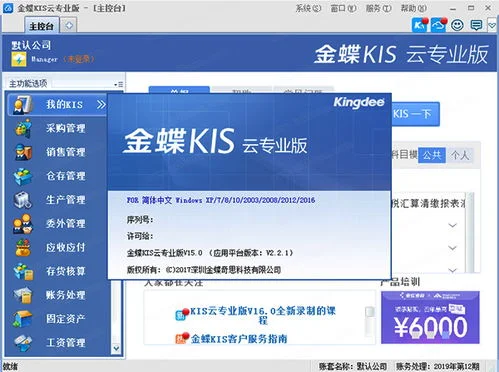Open 仓存管理 module icon
Screen dimensions: 499x372
click(x=23, y=176)
